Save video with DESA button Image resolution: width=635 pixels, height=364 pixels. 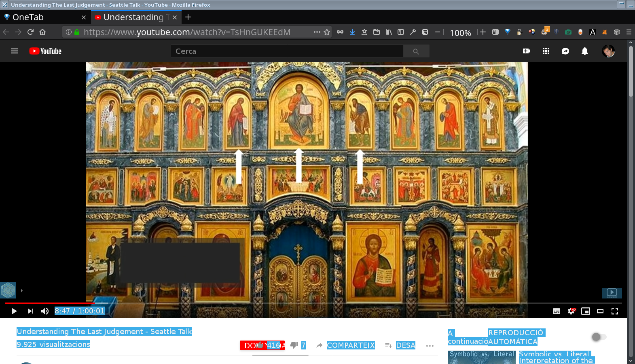(400, 345)
